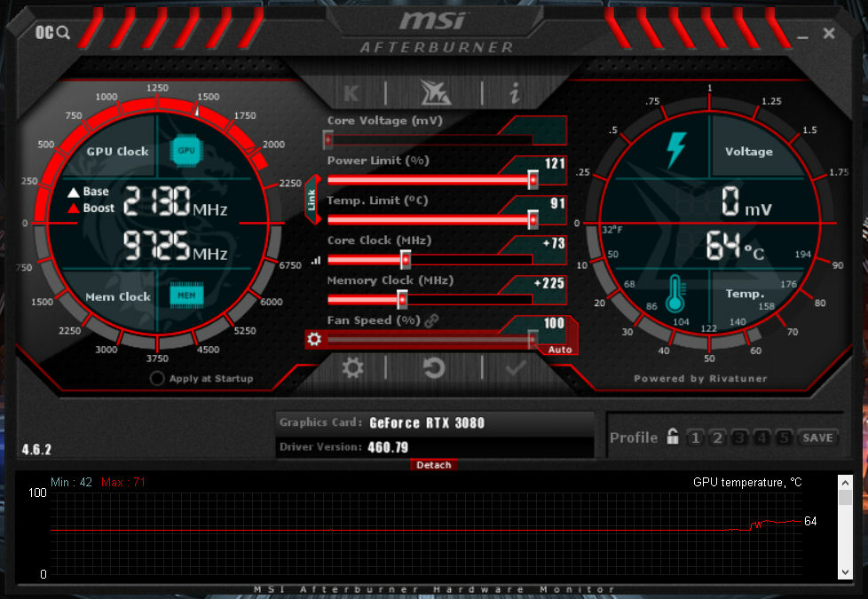
Task: Toggle Auto fan speed mode
Action: [560, 350]
